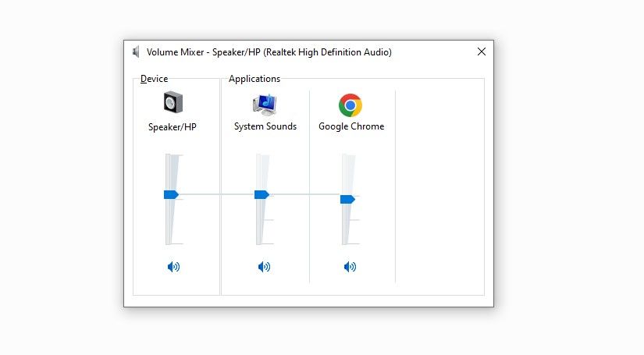This screenshot has width=644, height=355.
Task: Click the System Sounds application icon
Action: pos(265,105)
